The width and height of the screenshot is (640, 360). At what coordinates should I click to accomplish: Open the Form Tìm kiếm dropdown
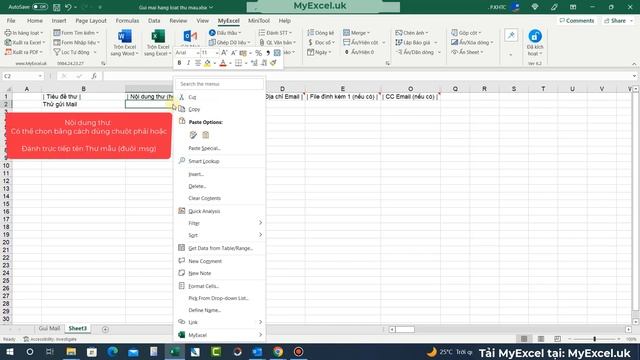pos(76,33)
